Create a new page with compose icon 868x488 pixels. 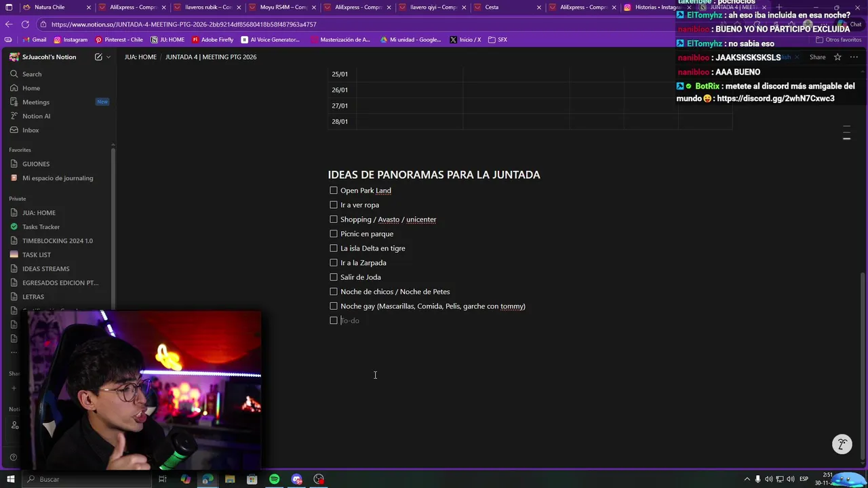coord(98,57)
